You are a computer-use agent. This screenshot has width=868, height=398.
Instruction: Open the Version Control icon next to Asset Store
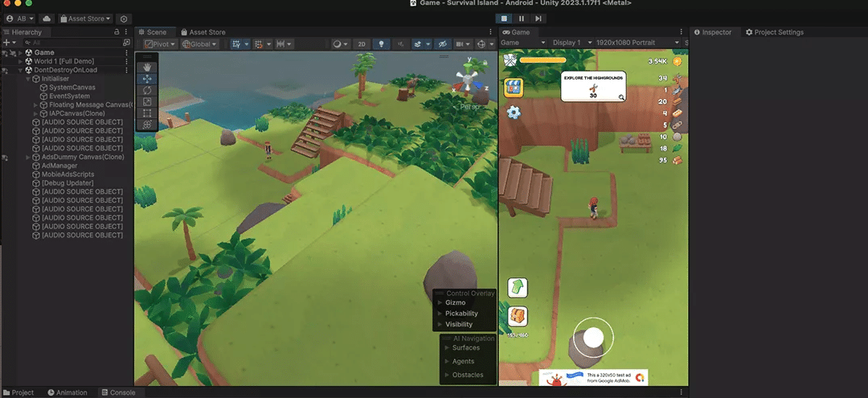pyautogui.click(x=123, y=18)
